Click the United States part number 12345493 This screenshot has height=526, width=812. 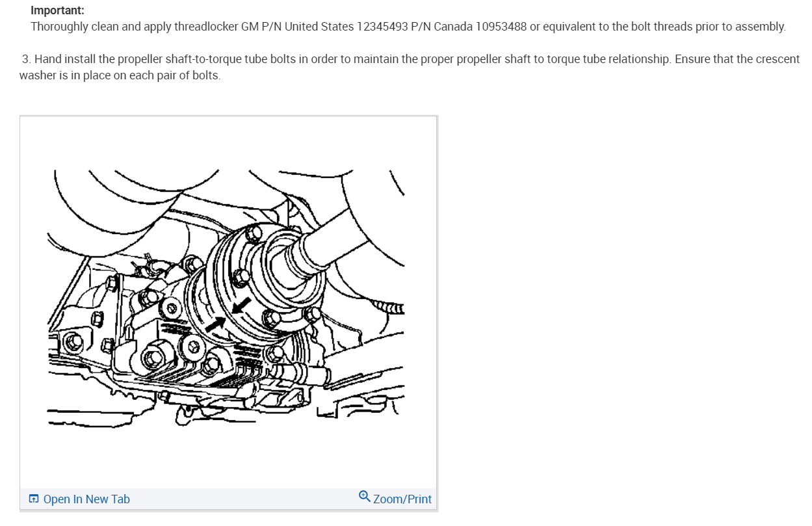coord(382,27)
